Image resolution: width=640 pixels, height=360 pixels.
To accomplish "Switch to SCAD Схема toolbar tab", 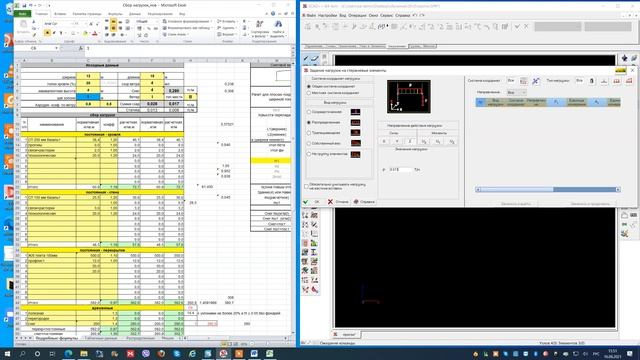I will coord(331,46).
